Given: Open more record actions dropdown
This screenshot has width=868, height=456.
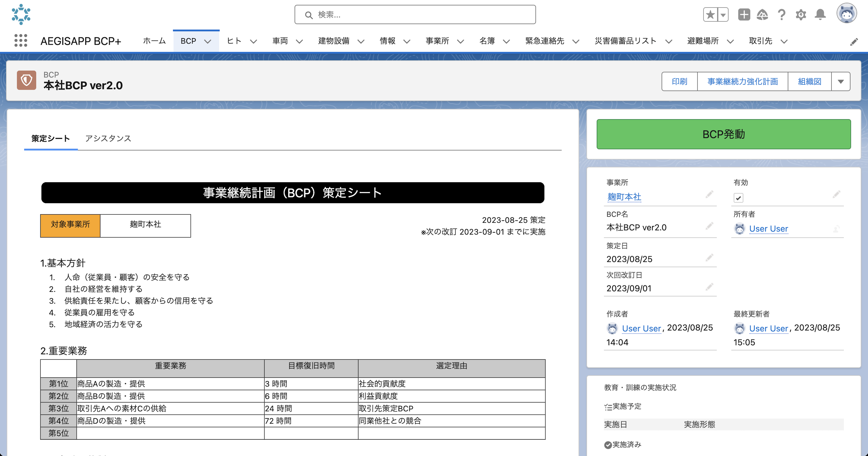Looking at the screenshot, I should pos(841,82).
